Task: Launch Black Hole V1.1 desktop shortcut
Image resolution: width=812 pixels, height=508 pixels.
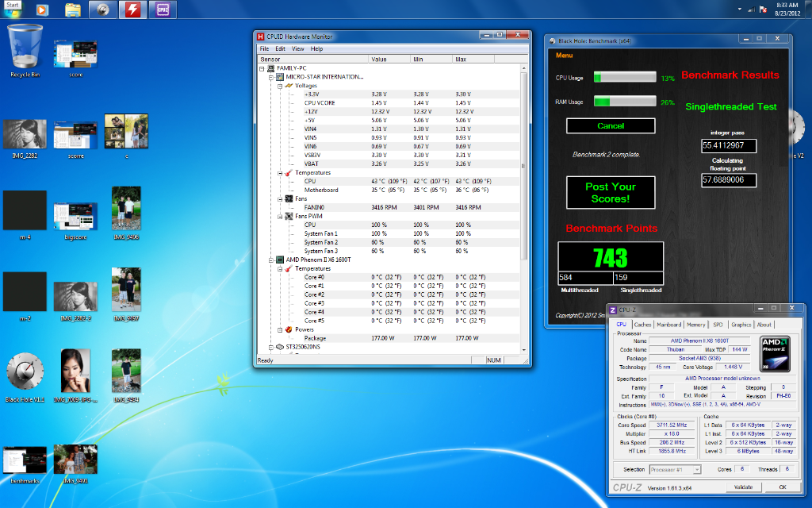Action: (25, 378)
